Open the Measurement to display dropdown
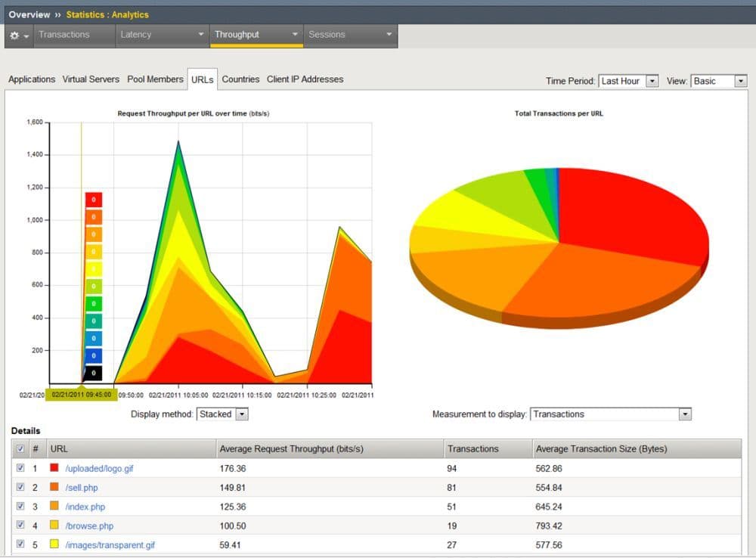 pos(611,414)
